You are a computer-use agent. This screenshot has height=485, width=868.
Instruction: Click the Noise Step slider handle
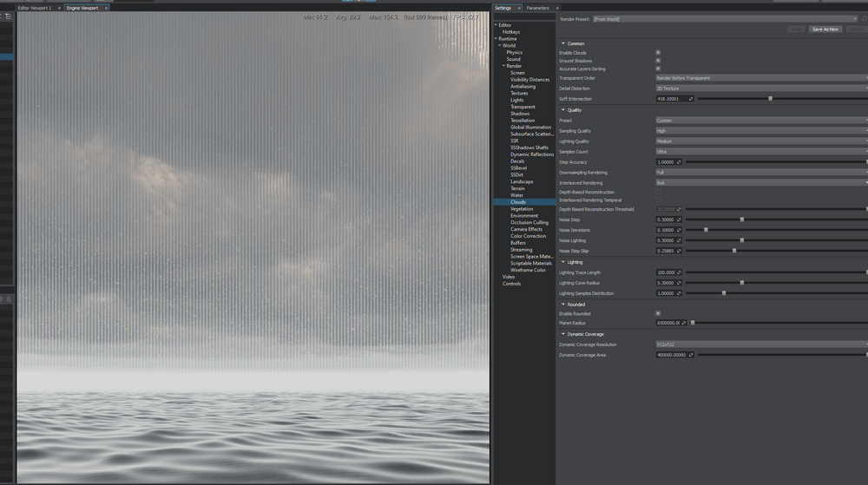point(742,220)
